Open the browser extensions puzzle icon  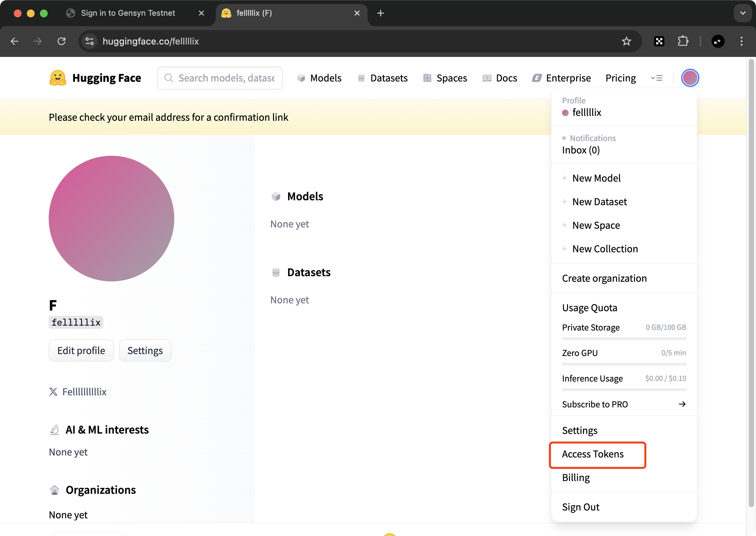pos(683,41)
